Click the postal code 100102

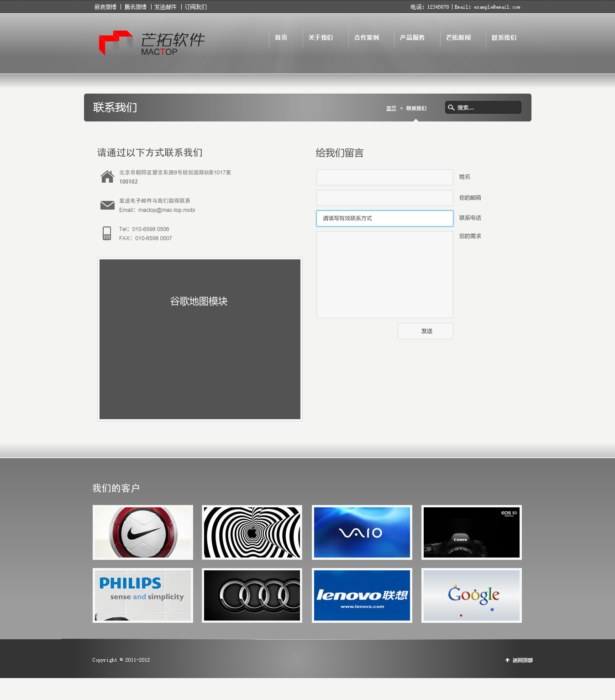tap(128, 182)
